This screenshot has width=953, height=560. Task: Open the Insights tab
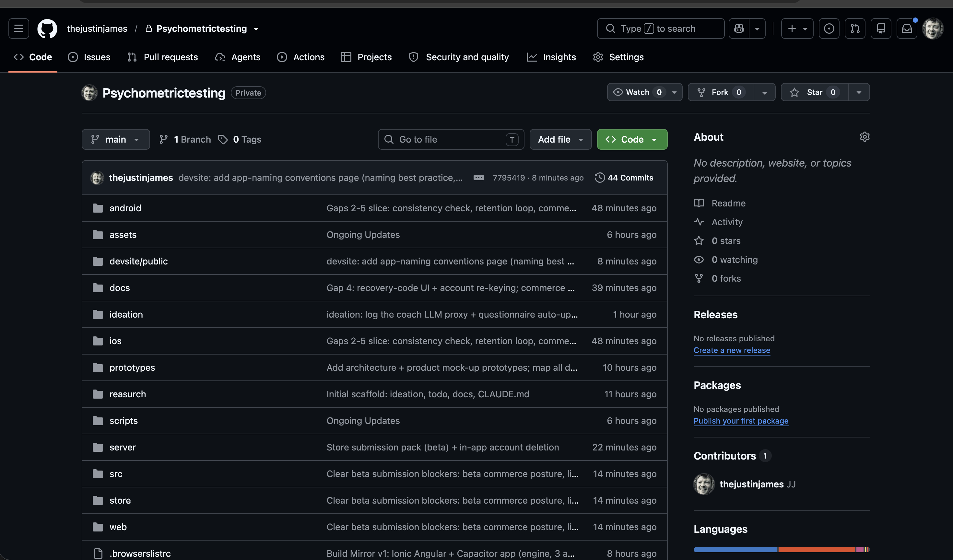(551, 57)
